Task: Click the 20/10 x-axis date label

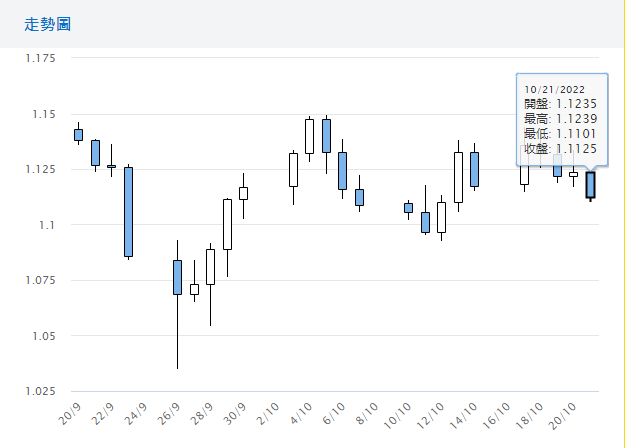Action: [564, 414]
